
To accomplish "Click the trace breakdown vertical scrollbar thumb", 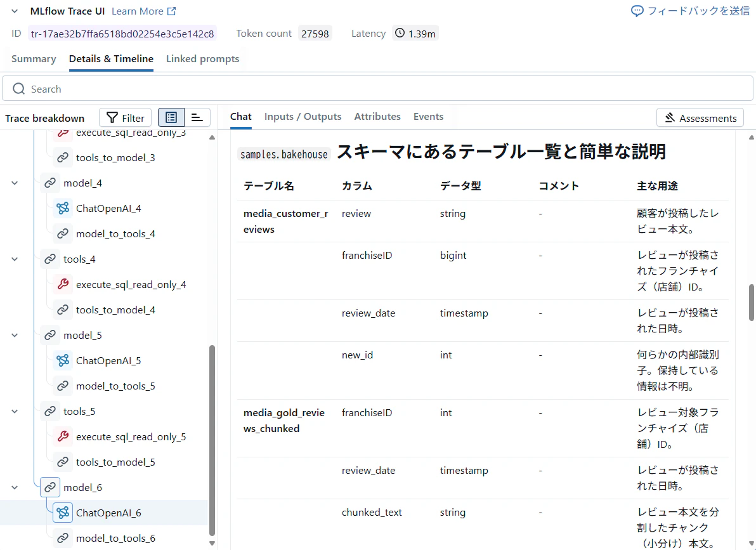I will coord(212,440).
